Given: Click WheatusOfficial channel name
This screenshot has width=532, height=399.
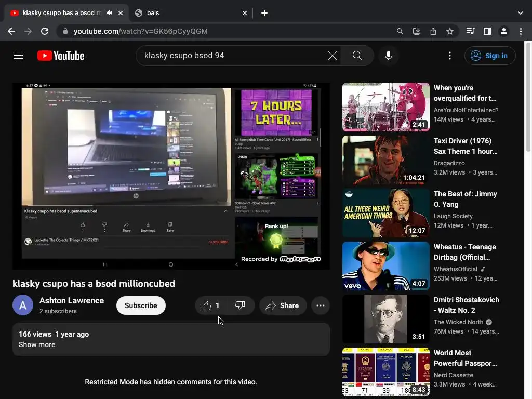Looking at the screenshot, I should [455, 269].
